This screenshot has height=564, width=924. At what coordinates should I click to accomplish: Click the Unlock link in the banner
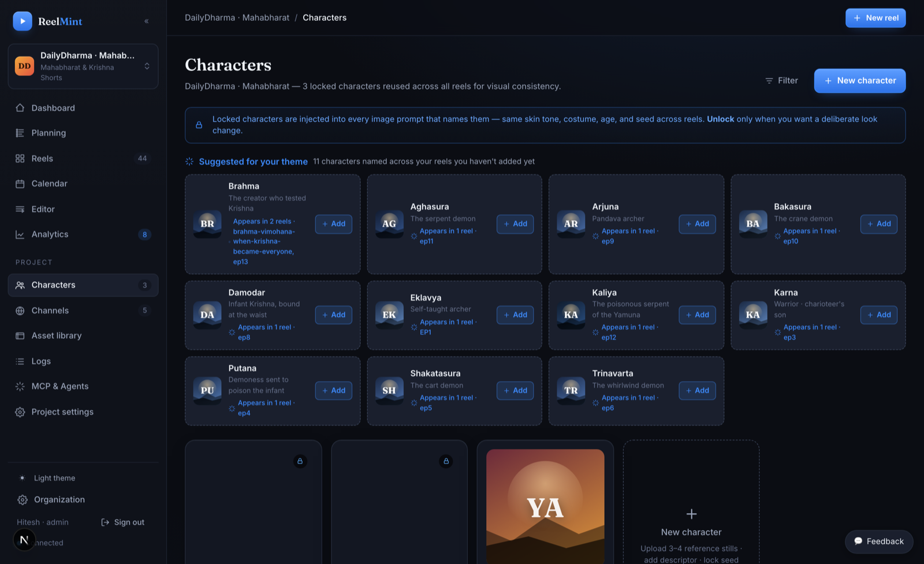(x=720, y=119)
